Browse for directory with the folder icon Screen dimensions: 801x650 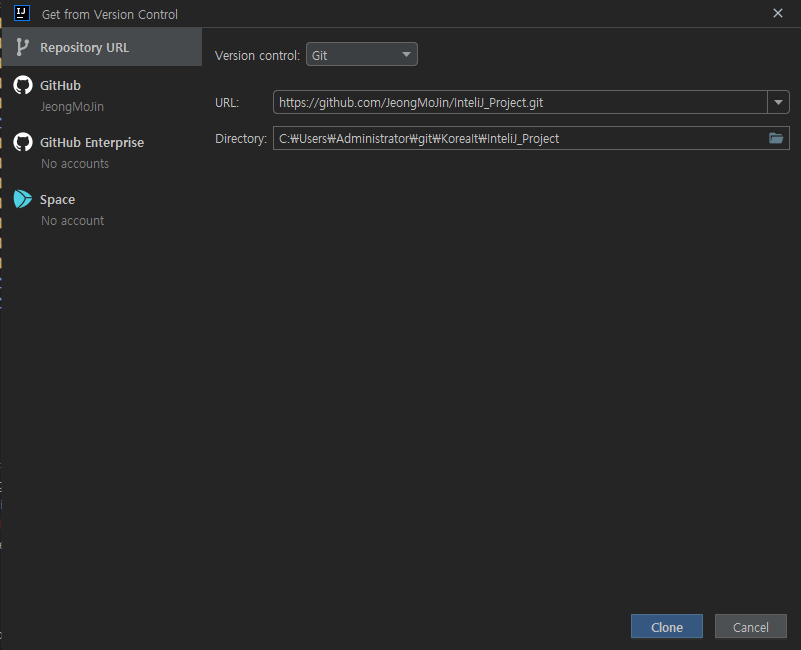tap(776, 138)
